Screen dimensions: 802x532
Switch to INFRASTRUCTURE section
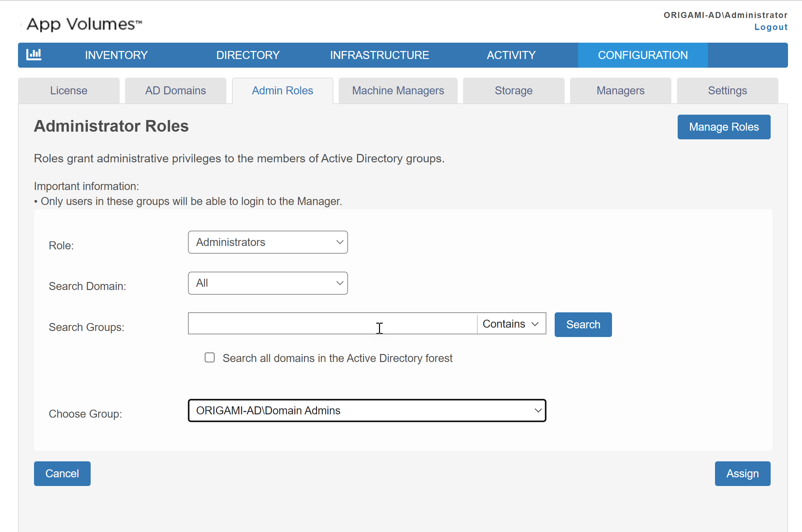tap(380, 55)
